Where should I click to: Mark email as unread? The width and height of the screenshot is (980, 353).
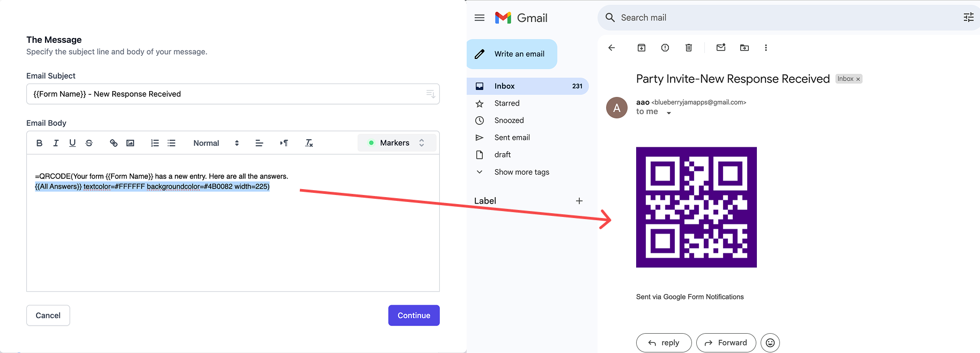pyautogui.click(x=721, y=48)
